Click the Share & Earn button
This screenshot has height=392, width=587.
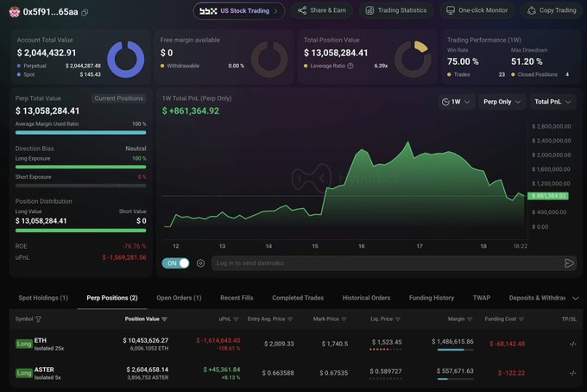(322, 10)
